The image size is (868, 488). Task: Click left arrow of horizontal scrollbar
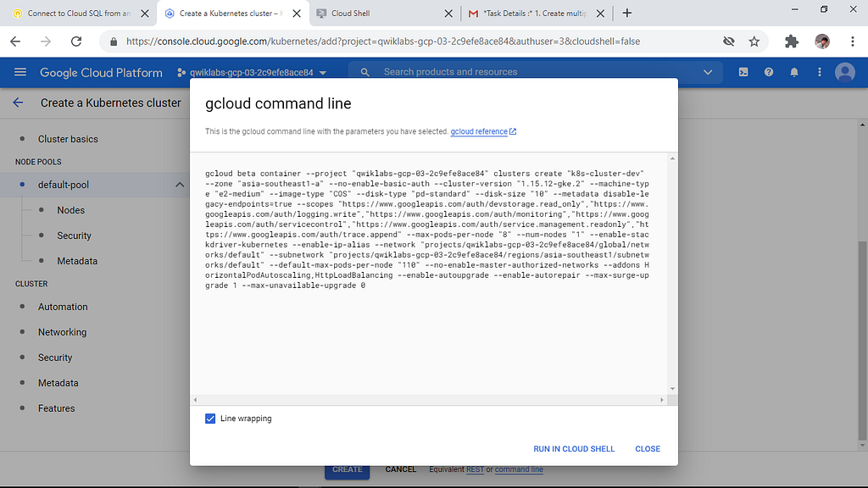[x=196, y=400]
